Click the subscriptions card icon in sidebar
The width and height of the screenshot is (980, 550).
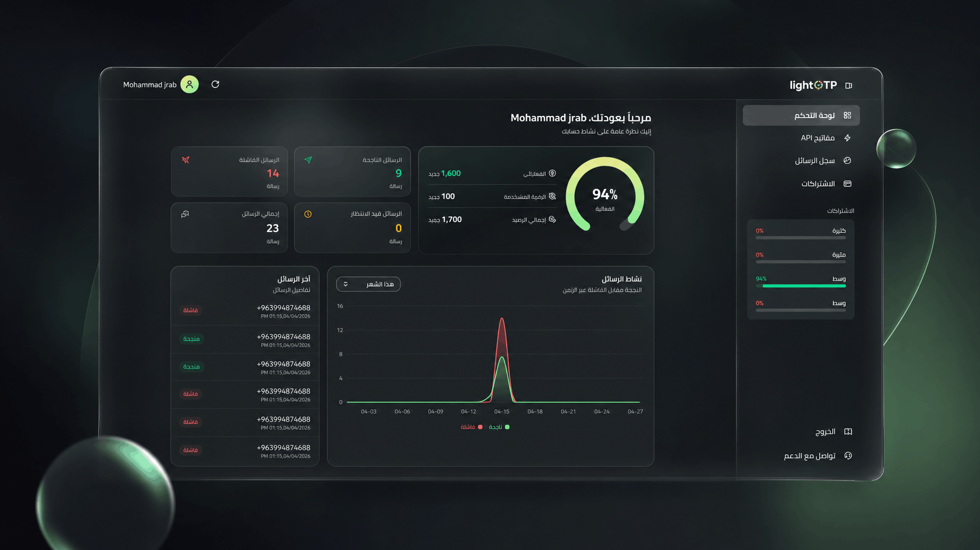point(847,184)
